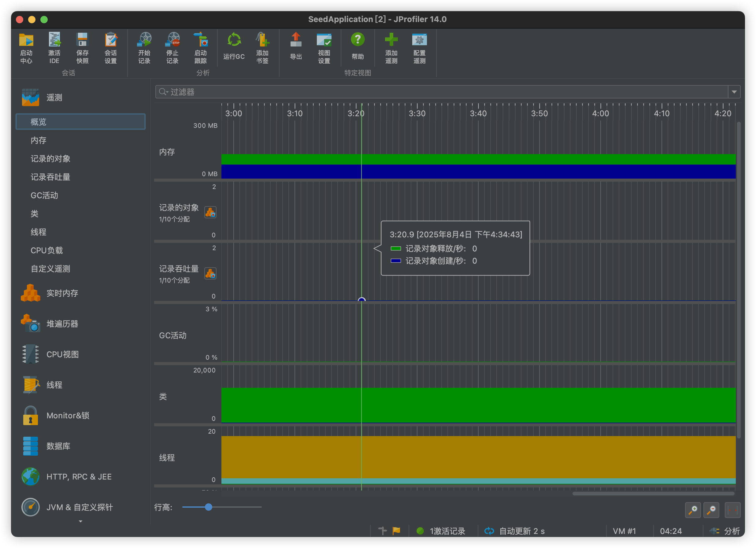Select GC活动 in sidebar

pyautogui.click(x=44, y=195)
